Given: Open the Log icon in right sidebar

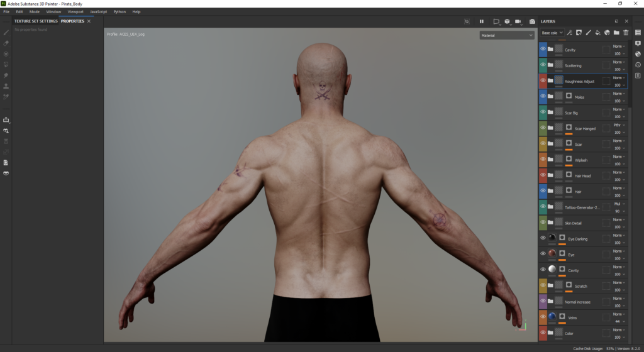Looking at the screenshot, I should click(x=638, y=75).
